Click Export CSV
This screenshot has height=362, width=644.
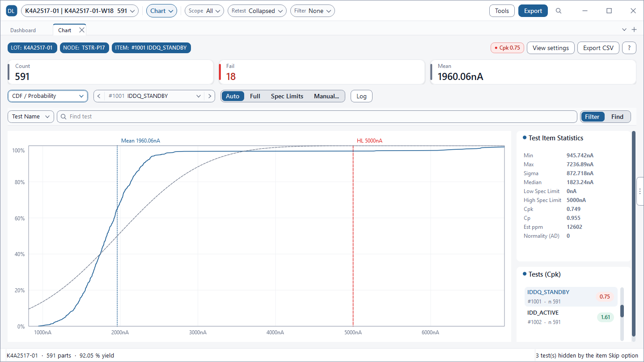pos(598,48)
